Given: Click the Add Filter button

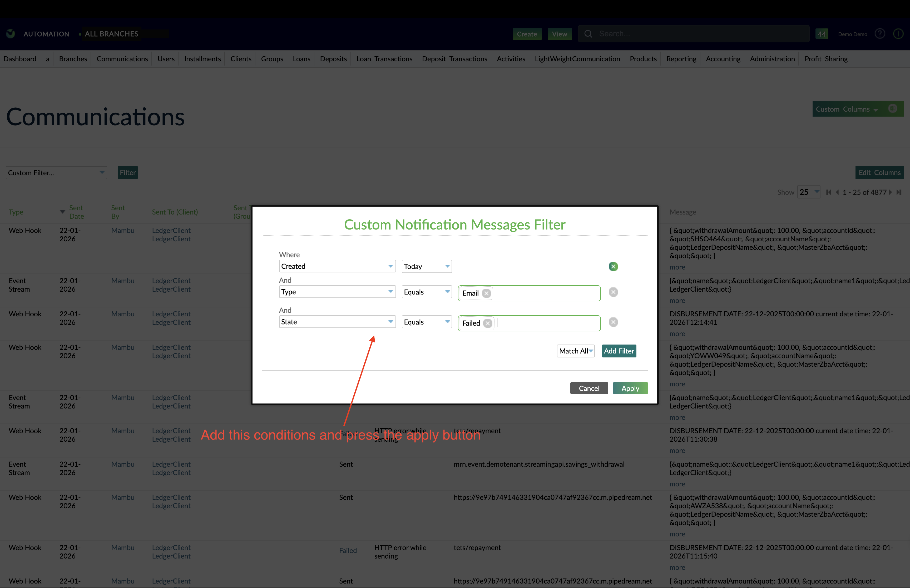Looking at the screenshot, I should tap(619, 351).
